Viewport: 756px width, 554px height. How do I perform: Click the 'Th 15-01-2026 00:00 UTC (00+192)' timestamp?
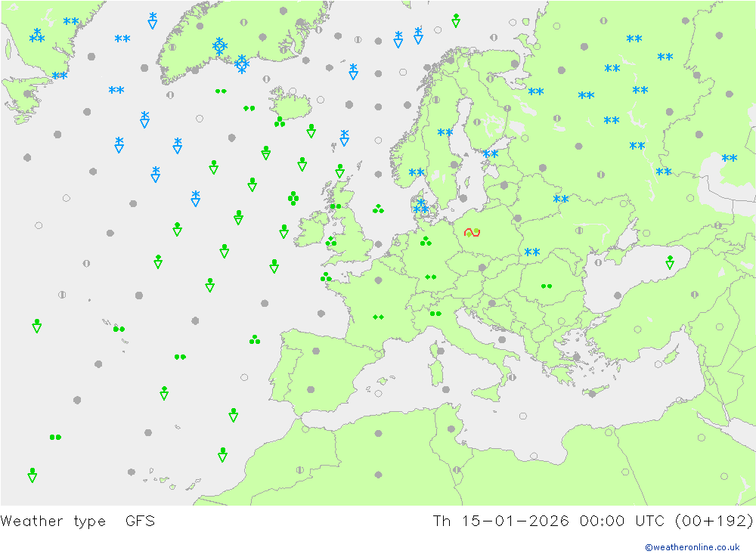click(x=593, y=522)
